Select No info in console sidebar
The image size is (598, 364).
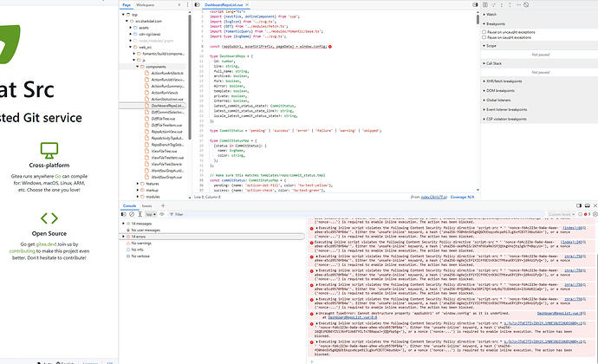[137, 250]
